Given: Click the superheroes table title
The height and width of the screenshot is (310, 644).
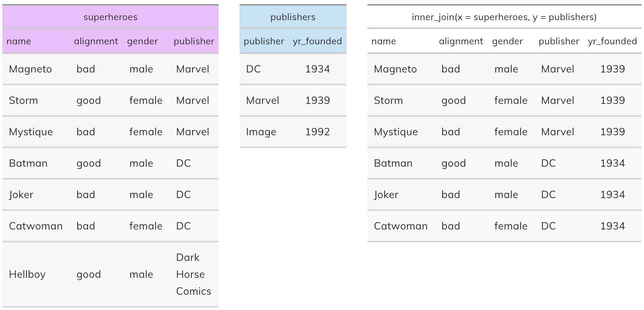Looking at the screenshot, I should 111,17.
